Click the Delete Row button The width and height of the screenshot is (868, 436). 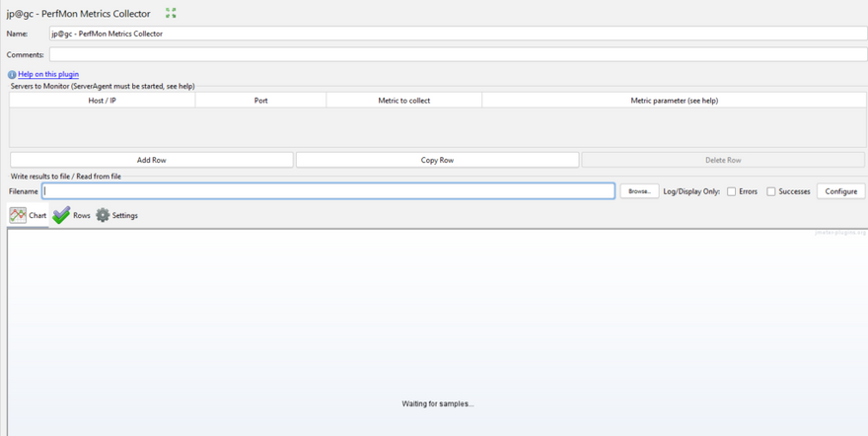pyautogui.click(x=723, y=160)
